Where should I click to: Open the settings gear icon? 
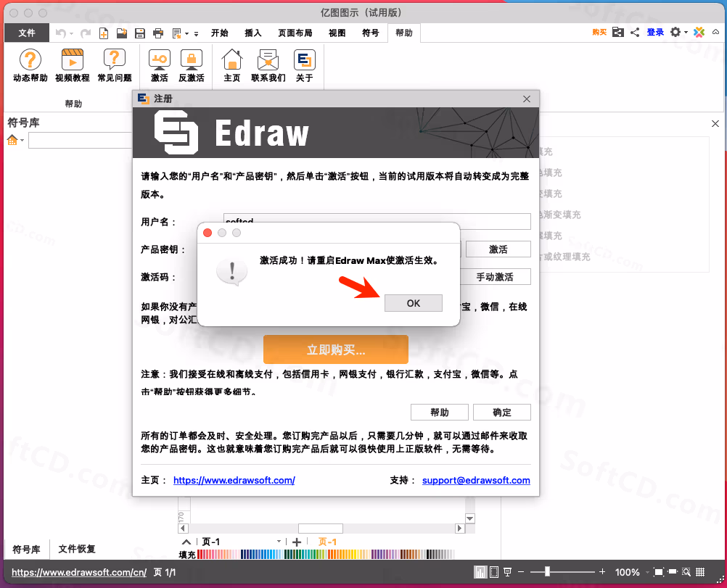coord(675,32)
